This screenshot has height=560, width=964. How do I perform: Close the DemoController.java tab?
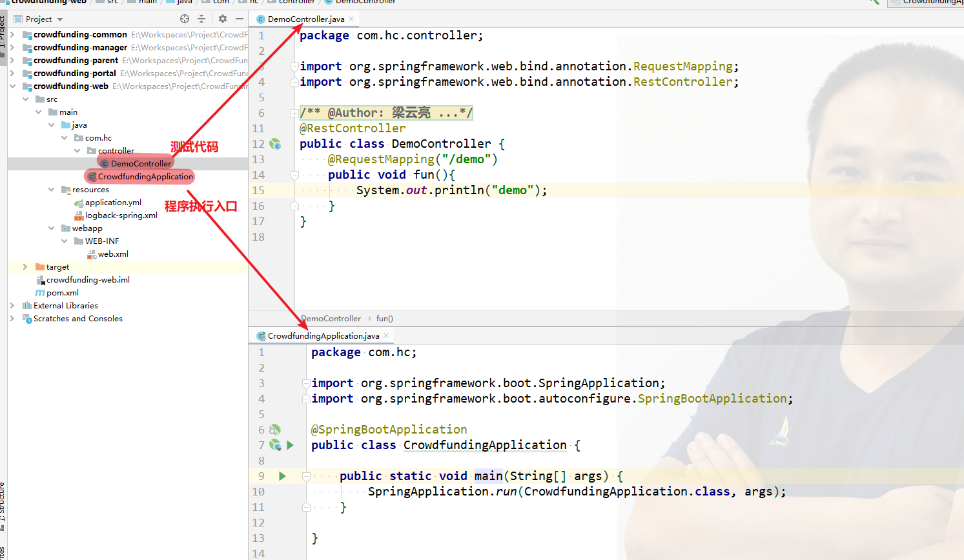click(x=351, y=19)
